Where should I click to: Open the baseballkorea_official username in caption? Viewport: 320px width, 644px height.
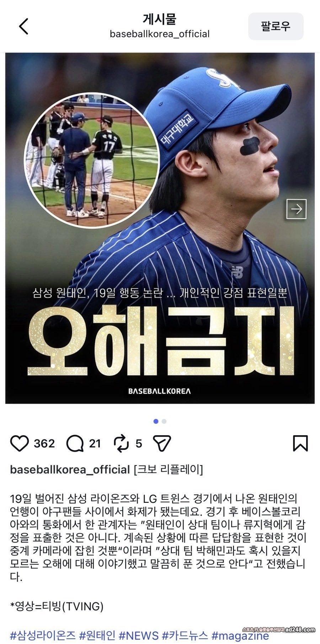coord(70,470)
